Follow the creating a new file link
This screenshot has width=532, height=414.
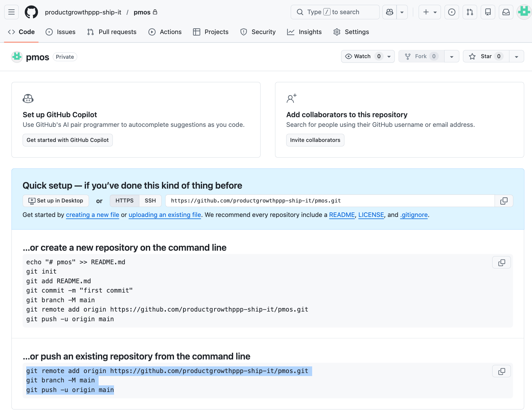click(x=93, y=215)
